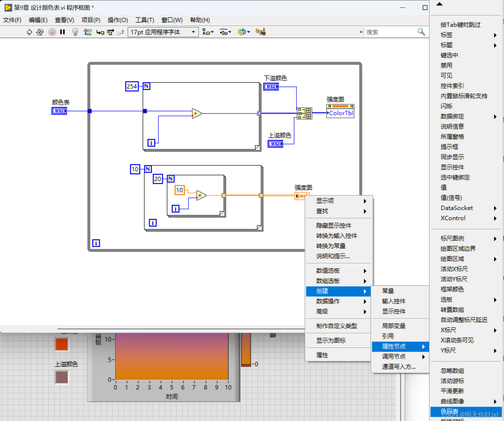The image size is (504, 421).
Task: Select the 下溢颜色 U32 terminal
Action: click(271, 87)
